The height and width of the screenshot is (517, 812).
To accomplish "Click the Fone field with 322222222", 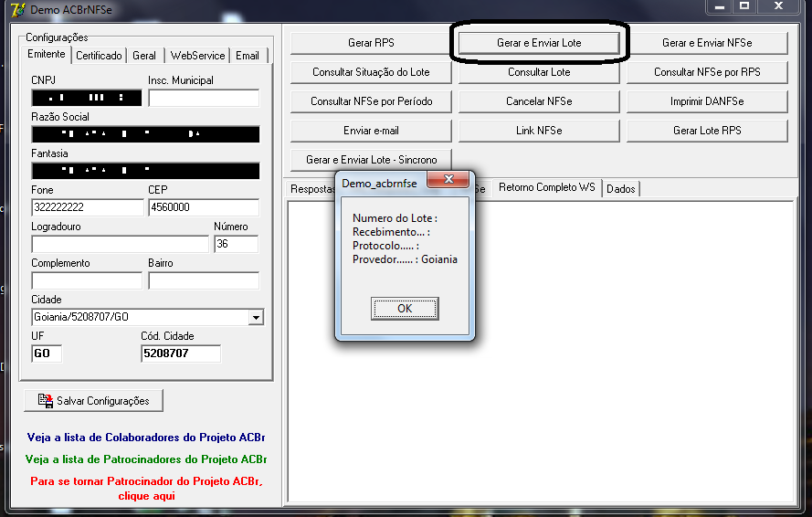I will click(88, 207).
